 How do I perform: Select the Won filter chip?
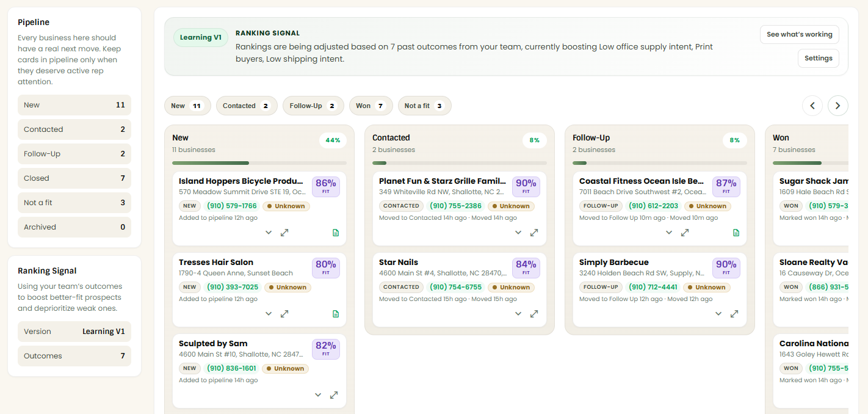(371, 106)
